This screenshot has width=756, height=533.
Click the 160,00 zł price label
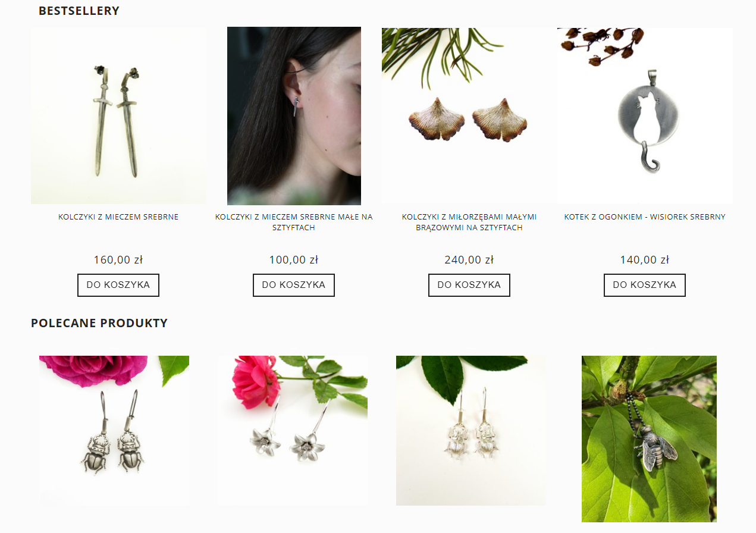pyautogui.click(x=118, y=260)
